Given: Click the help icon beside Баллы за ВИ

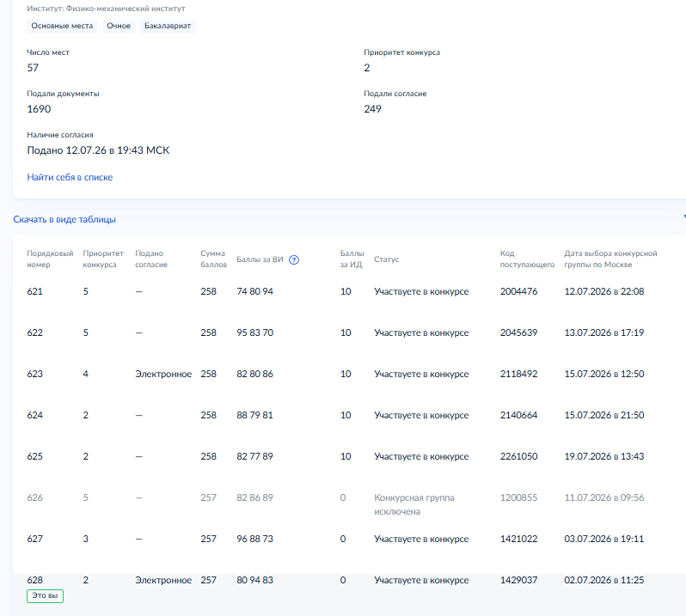Looking at the screenshot, I should click(294, 259).
